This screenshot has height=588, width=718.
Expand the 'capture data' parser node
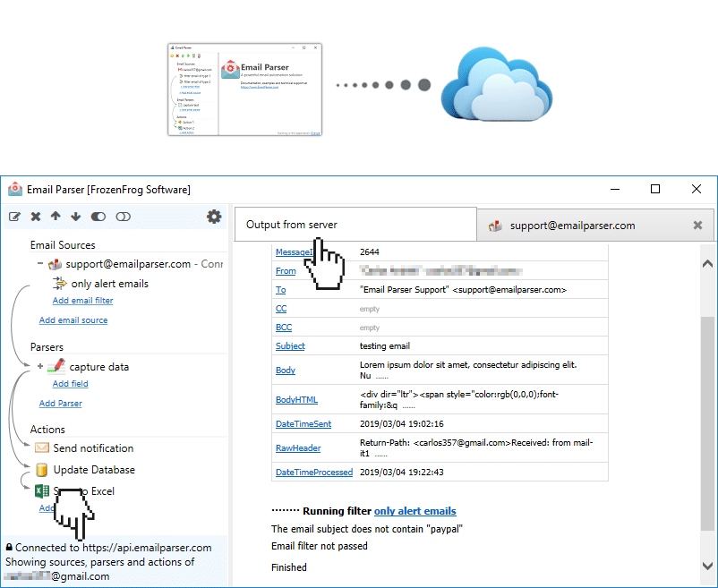(40, 366)
